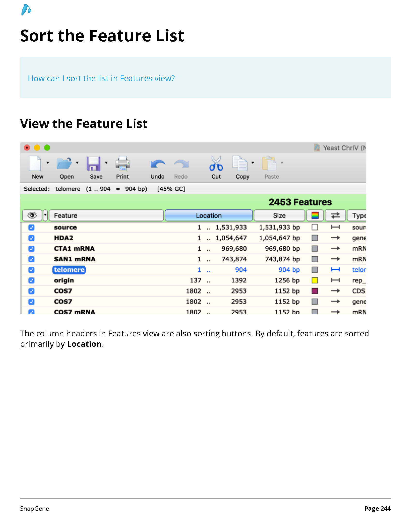Click the 1,531,933 bp size cell
411x532 pixels.
point(279,227)
